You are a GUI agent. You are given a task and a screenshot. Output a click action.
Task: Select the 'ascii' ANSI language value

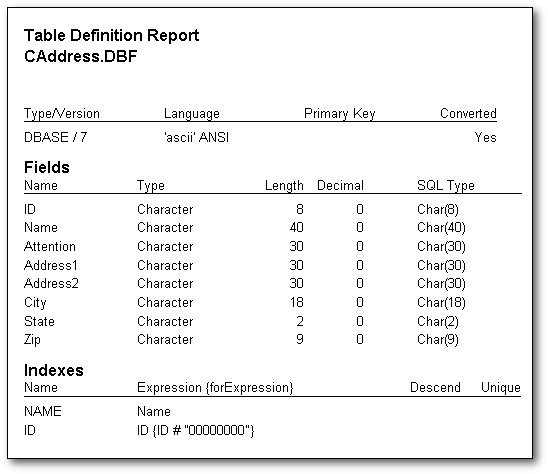click(x=196, y=137)
